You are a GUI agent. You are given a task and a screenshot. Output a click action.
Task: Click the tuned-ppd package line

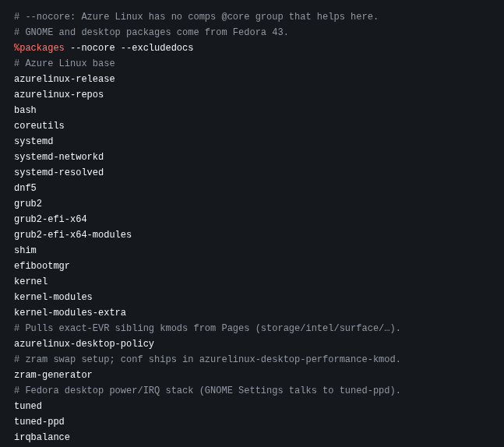(39, 421)
